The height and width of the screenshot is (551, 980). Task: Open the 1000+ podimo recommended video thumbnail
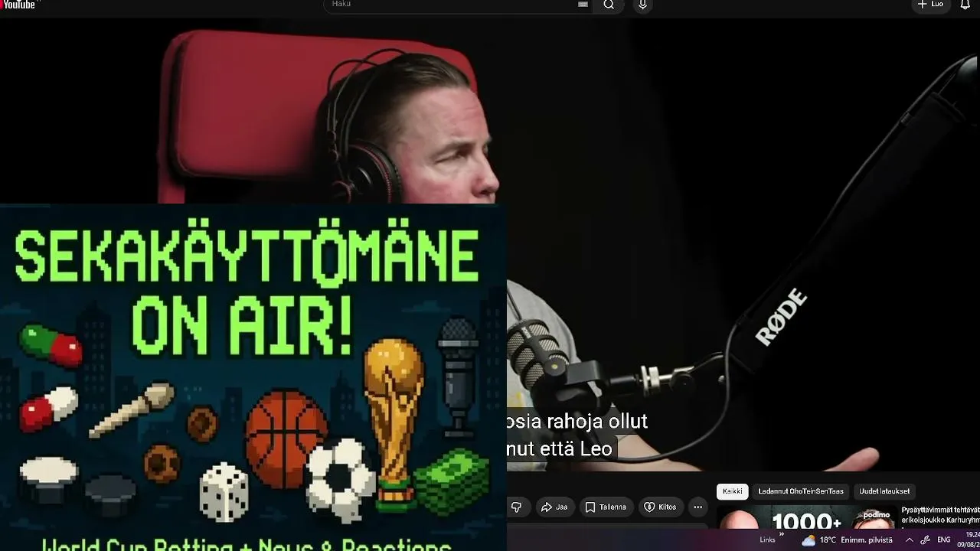(x=806, y=517)
